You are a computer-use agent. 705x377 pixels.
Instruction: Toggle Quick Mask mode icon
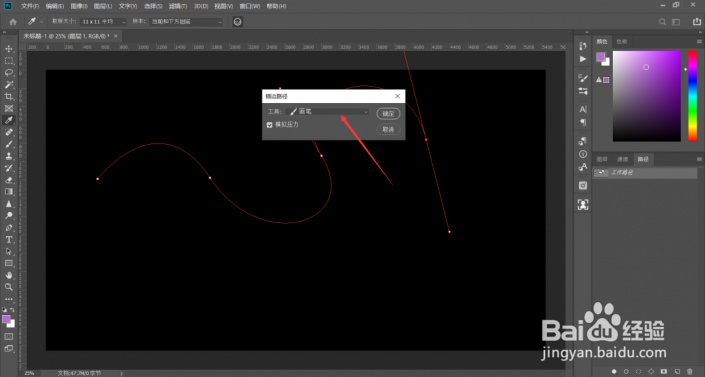[x=9, y=337]
